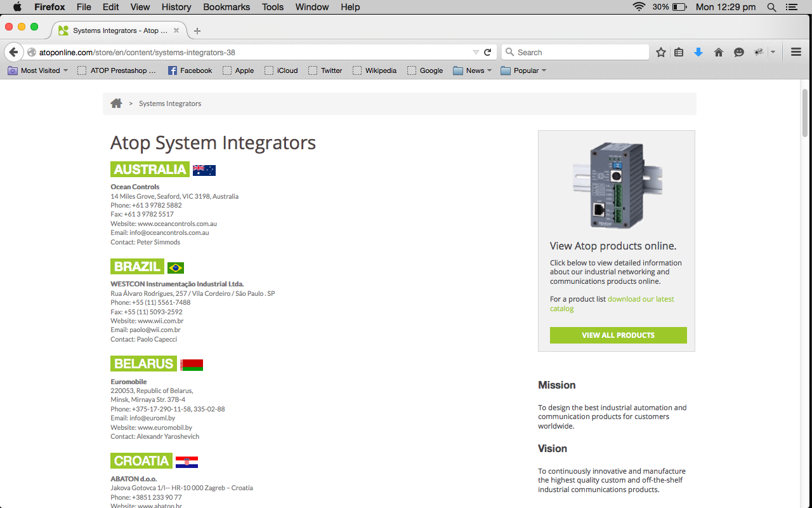
Task: Click the Croatia flag icon
Action: click(x=187, y=462)
